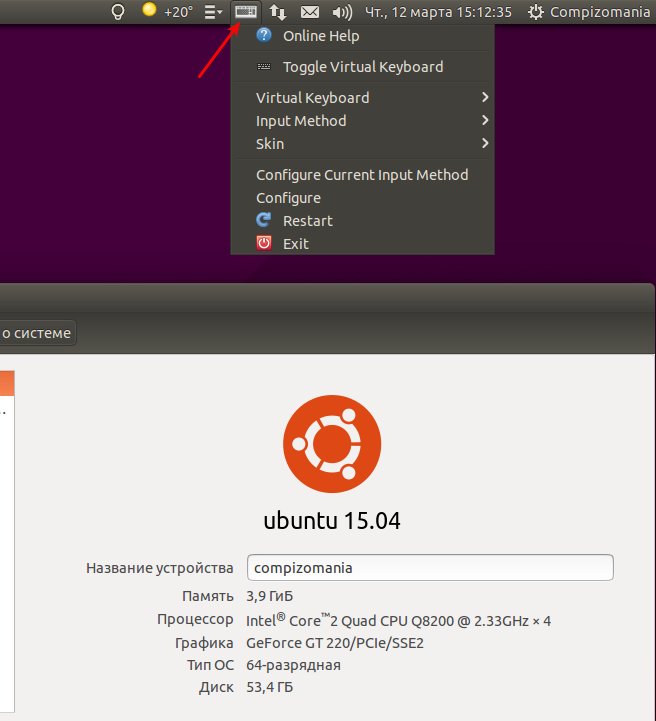Viewport: 656px width, 721px height.
Task: Open the mail envelope indicator
Action: [310, 12]
